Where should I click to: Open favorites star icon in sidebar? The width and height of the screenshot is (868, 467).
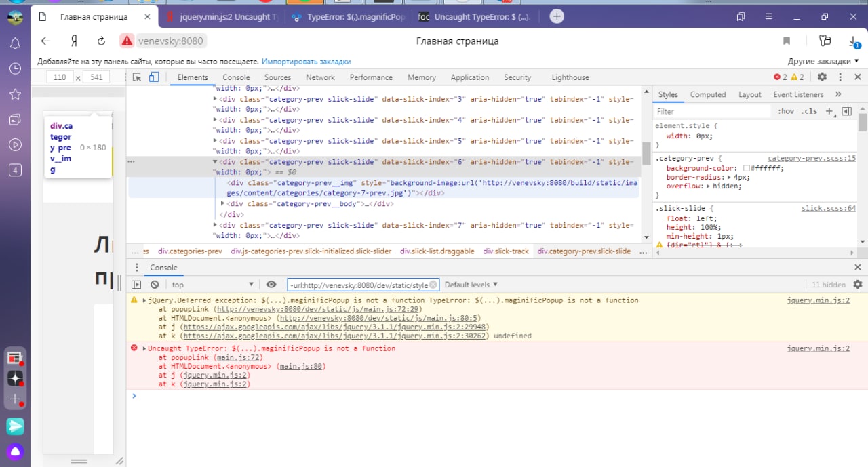[15, 94]
